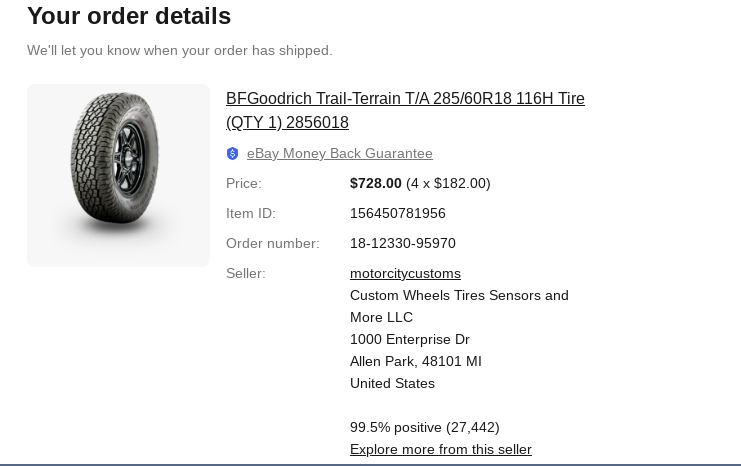Image resolution: width=741 pixels, height=466 pixels.
Task: Click the eBay Money Back Guarantee shield icon
Action: 233,154
